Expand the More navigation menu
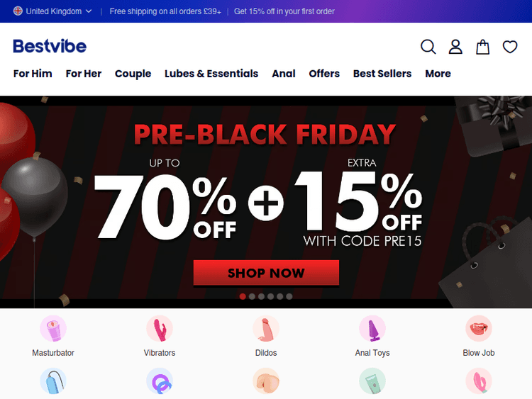 point(438,74)
